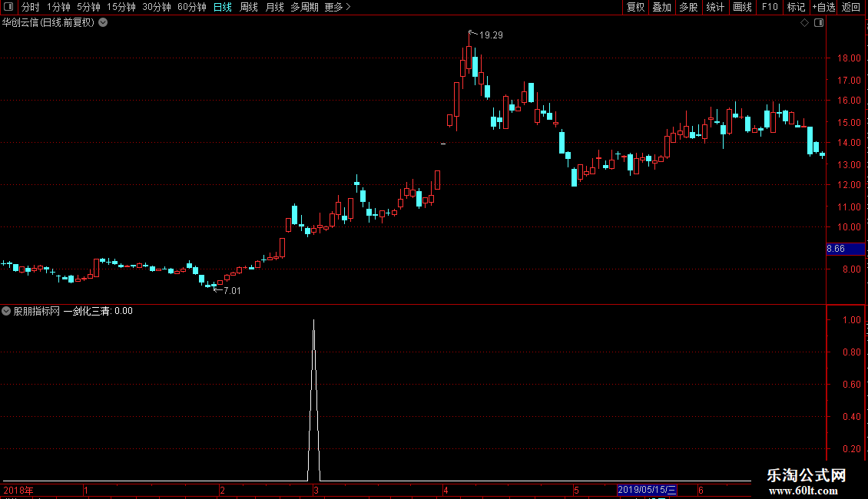868x499 pixels.
Task: Open the 多周期 multi-period view
Action: 304,7
